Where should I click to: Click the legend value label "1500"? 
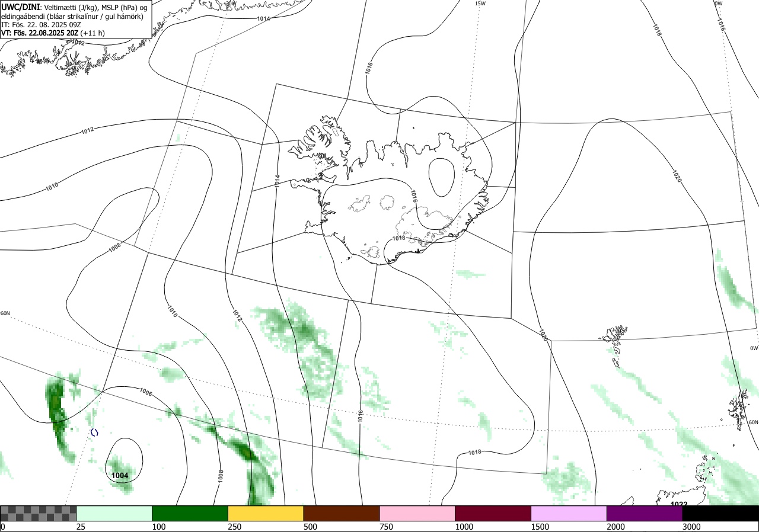click(x=540, y=527)
